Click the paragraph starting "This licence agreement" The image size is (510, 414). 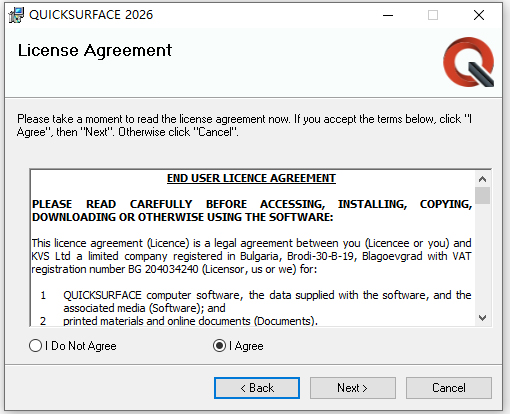pos(251,256)
